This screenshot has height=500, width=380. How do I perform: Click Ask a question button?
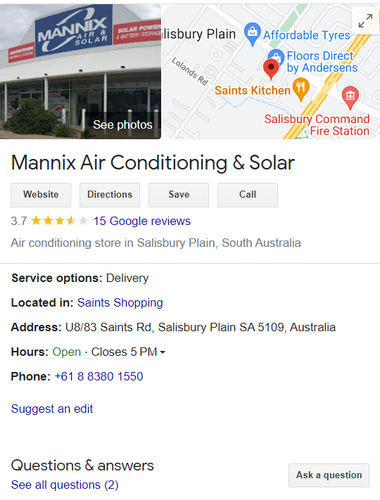(x=329, y=475)
